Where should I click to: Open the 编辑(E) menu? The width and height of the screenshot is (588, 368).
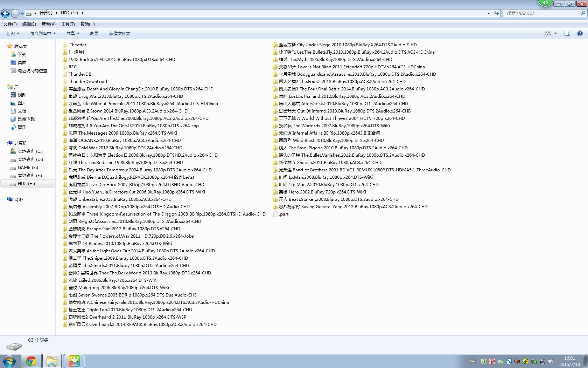point(29,24)
